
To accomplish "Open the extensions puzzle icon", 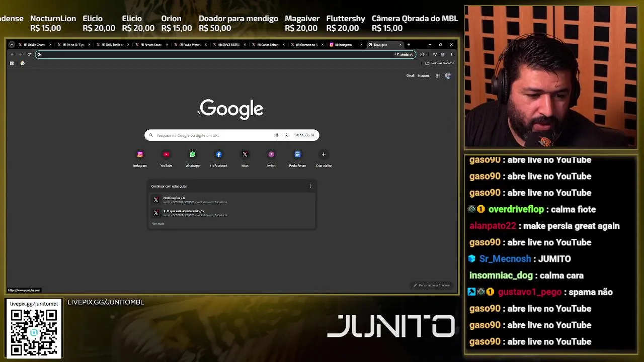I will pos(422,54).
